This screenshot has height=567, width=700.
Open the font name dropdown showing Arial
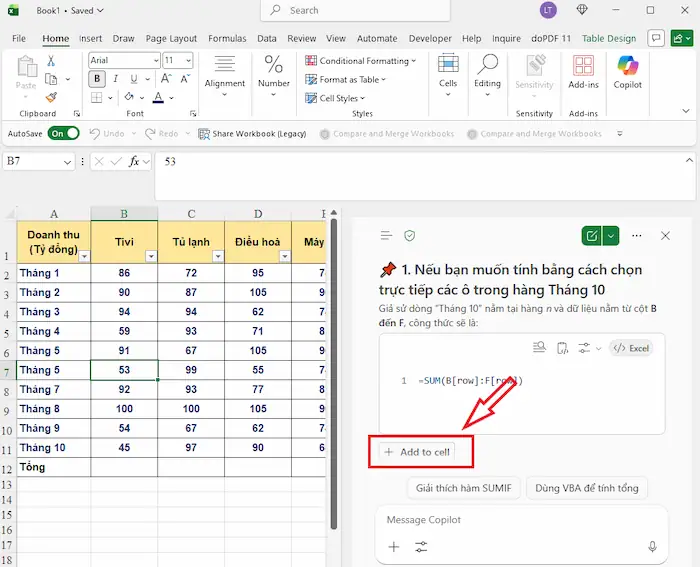124,61
